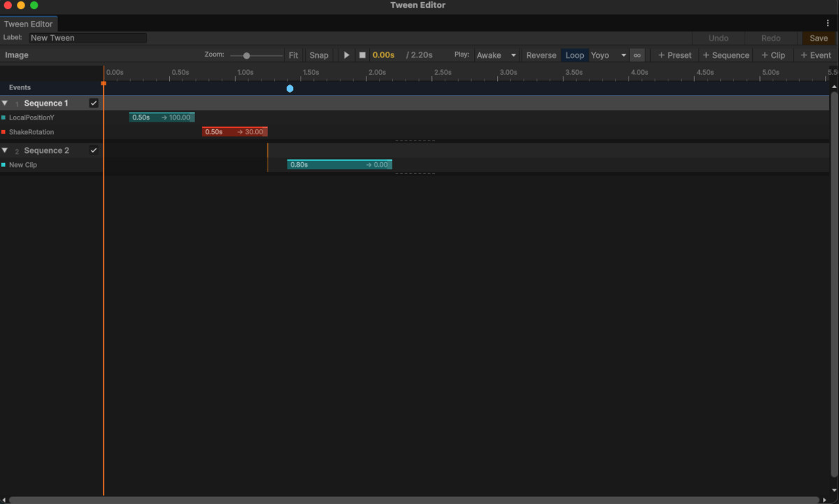Add a new Preset
This screenshot has height=504, width=839.
(x=675, y=55)
